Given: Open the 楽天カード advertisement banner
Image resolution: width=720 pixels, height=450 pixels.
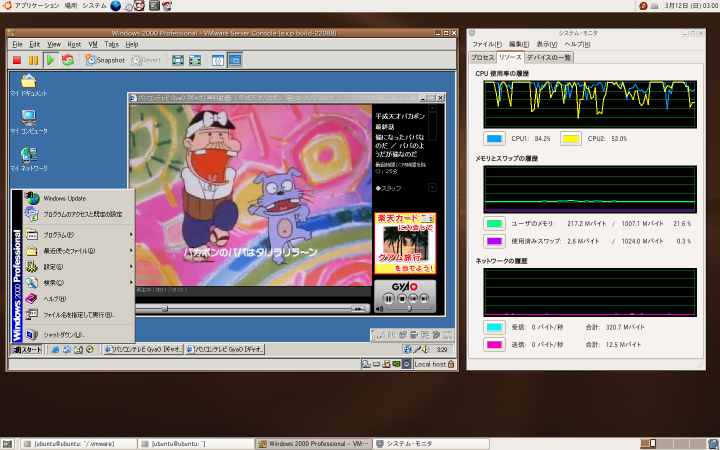Looking at the screenshot, I should click(x=405, y=243).
